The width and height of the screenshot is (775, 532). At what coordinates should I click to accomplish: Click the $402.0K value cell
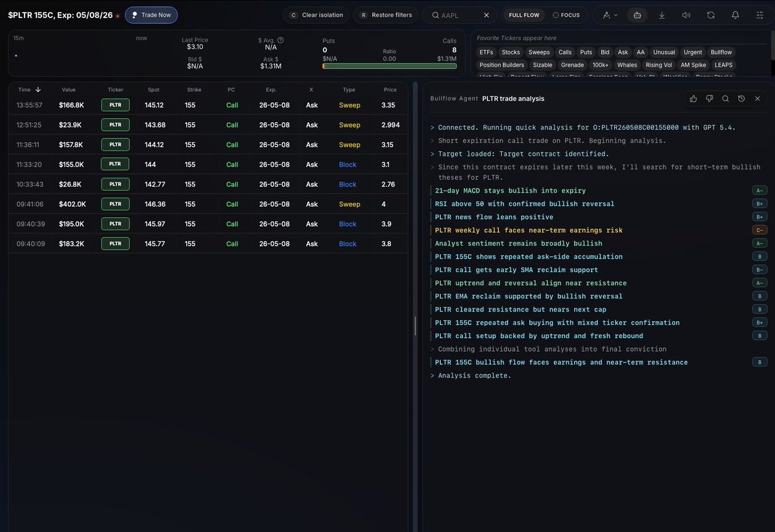[x=72, y=204]
